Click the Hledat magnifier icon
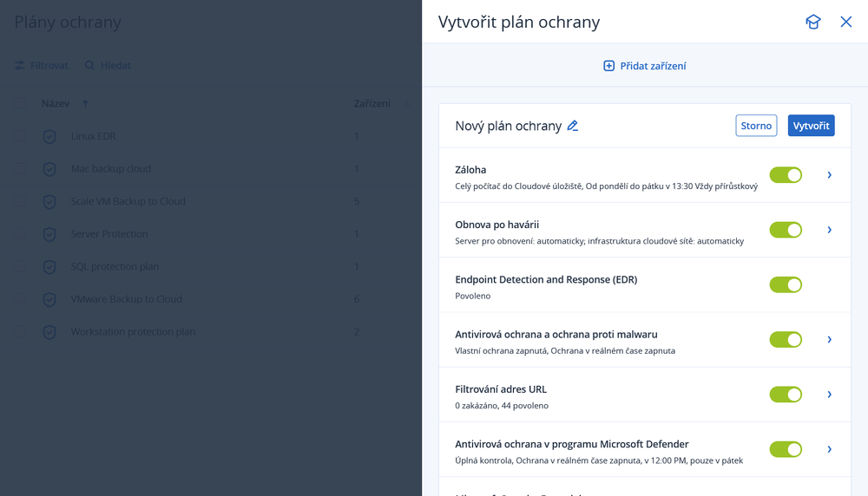 point(89,65)
